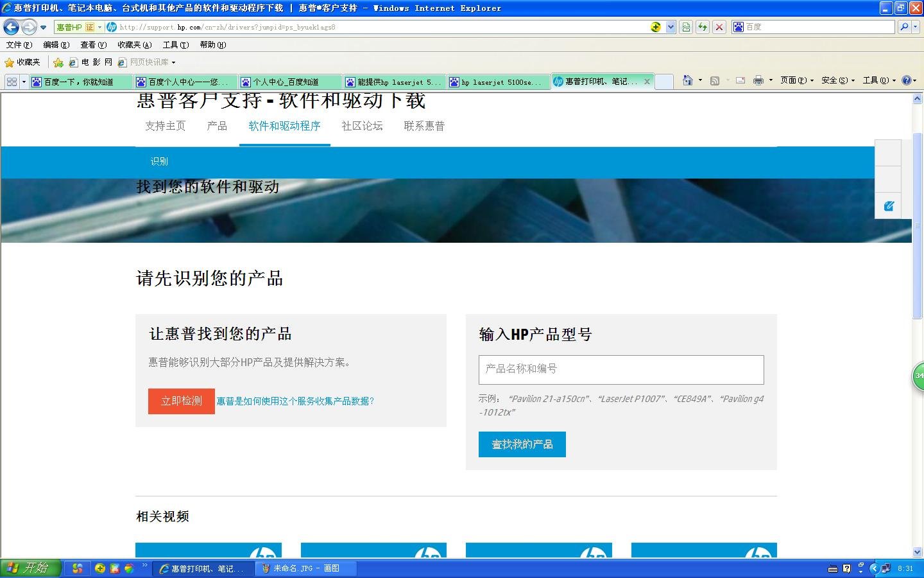Go to the 联系惠普 nav tab
The width and height of the screenshot is (924, 578).
point(424,126)
